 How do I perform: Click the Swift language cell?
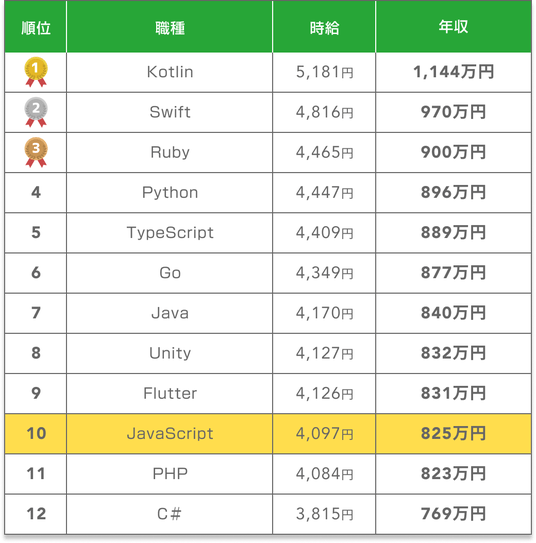click(x=170, y=112)
